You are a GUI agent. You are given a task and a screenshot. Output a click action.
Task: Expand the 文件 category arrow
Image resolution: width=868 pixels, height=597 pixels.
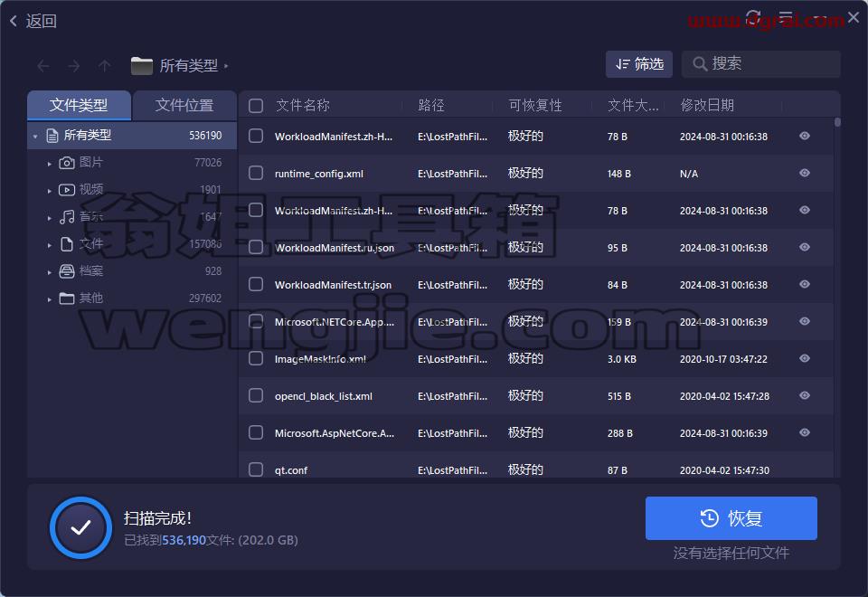point(49,245)
